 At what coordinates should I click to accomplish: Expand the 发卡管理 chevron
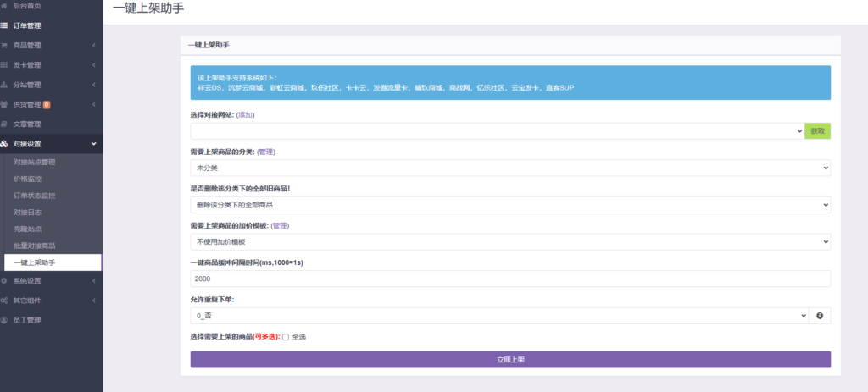(x=94, y=65)
